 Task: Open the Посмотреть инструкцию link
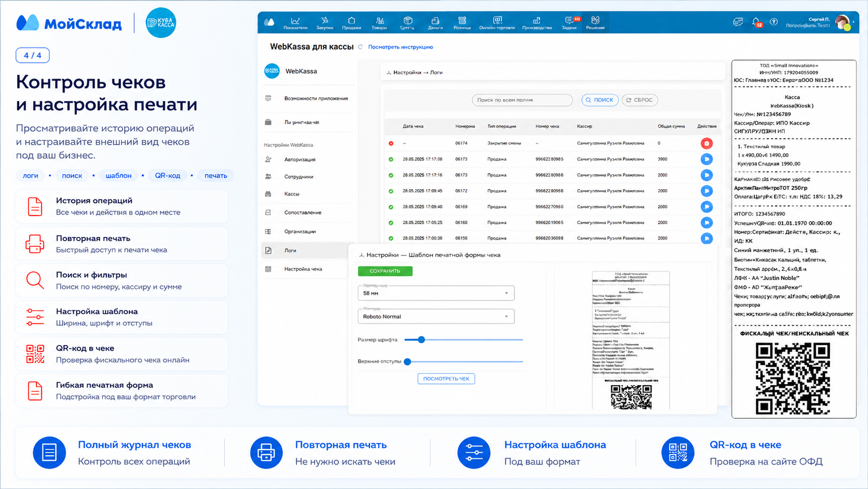[x=400, y=47]
